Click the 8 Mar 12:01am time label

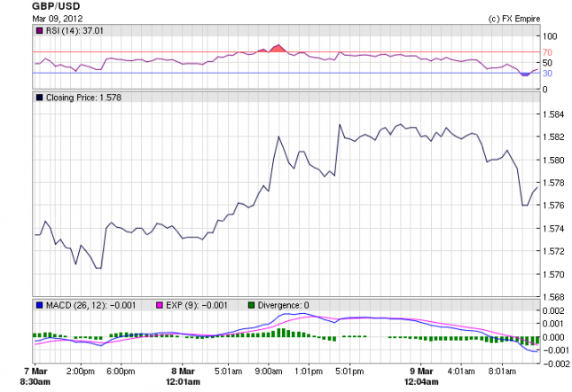183,377
